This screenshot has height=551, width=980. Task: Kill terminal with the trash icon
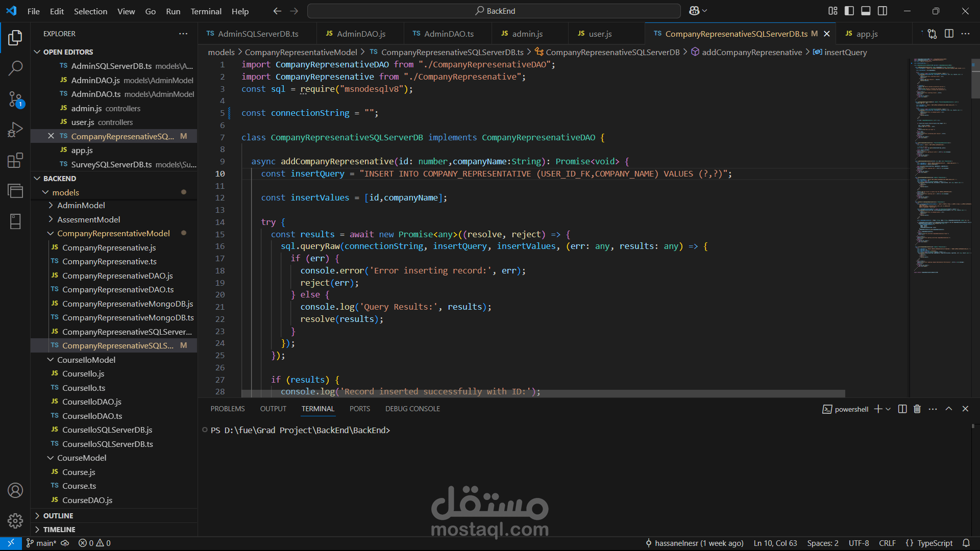(917, 409)
